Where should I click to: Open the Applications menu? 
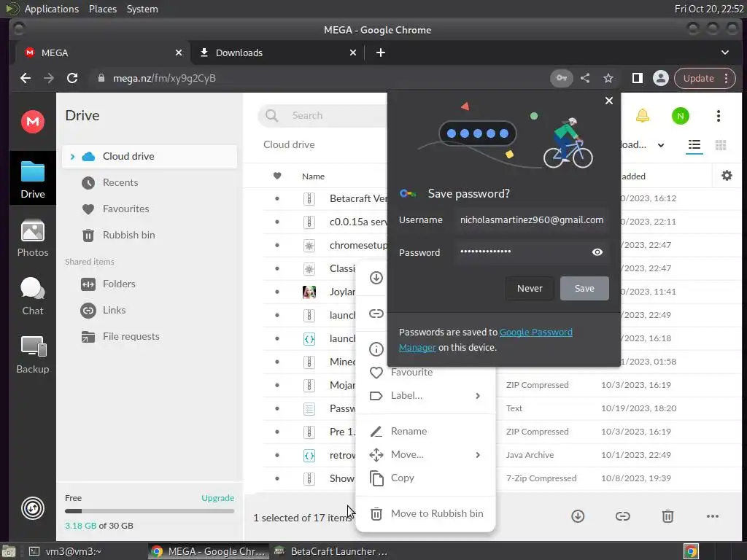click(52, 9)
